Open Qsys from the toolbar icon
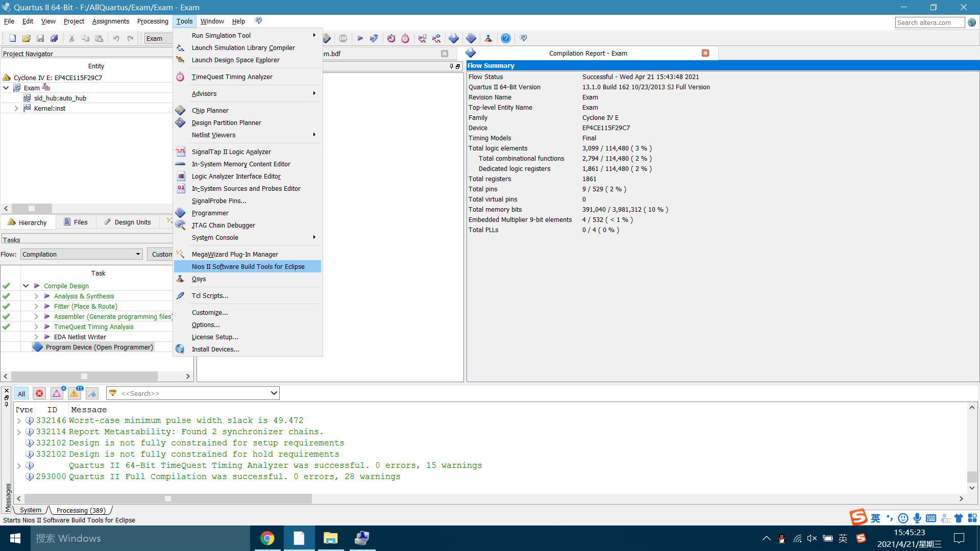This screenshot has height=551, width=980. 488,38
